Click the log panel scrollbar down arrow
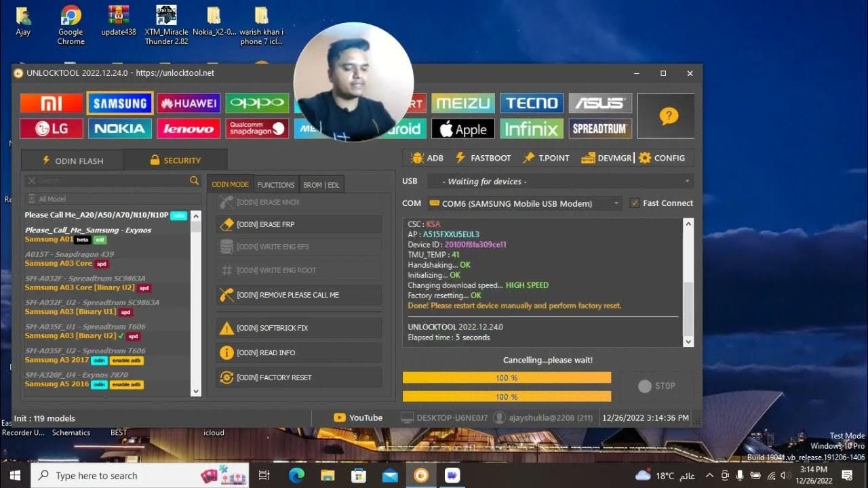The height and width of the screenshot is (488, 868). pos(688,342)
